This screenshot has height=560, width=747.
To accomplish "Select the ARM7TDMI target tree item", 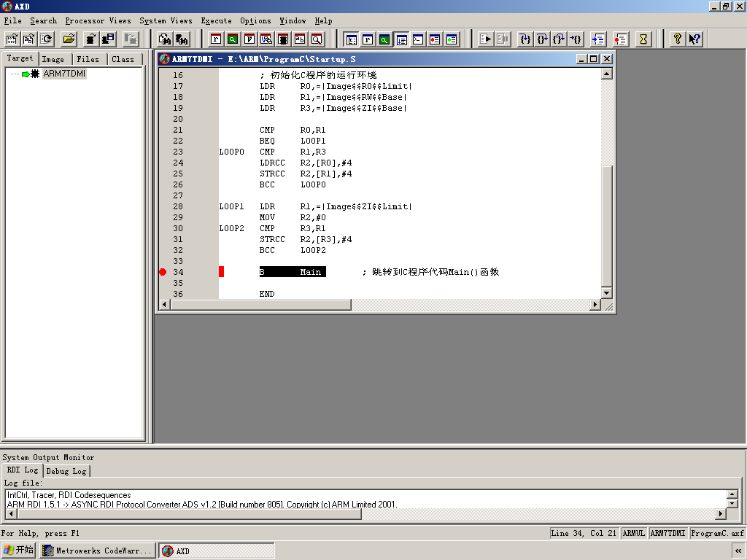I will pos(64,74).
